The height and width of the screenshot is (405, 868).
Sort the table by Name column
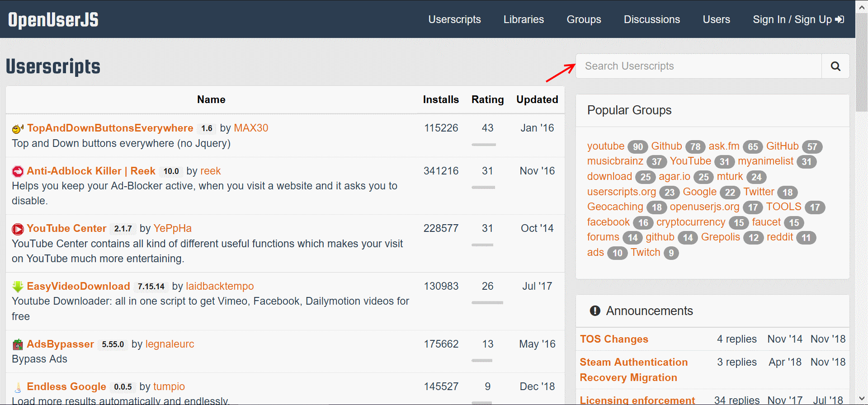[211, 99]
